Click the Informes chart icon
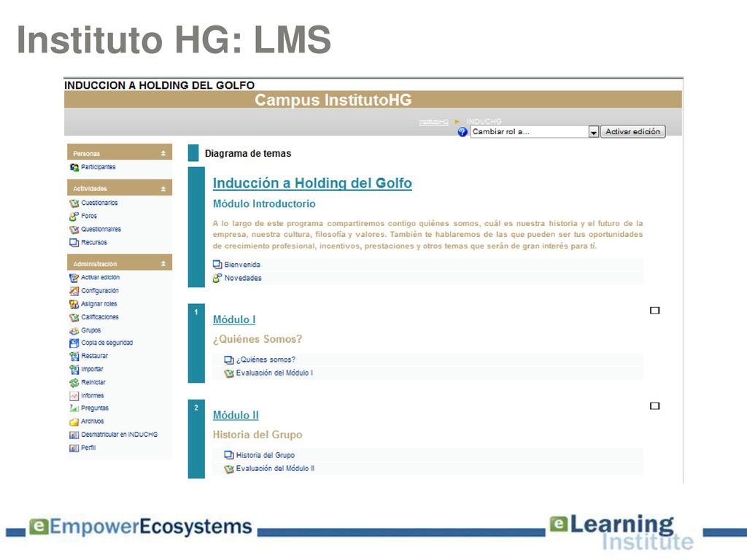Image resolution: width=747 pixels, height=560 pixels. coord(74,396)
